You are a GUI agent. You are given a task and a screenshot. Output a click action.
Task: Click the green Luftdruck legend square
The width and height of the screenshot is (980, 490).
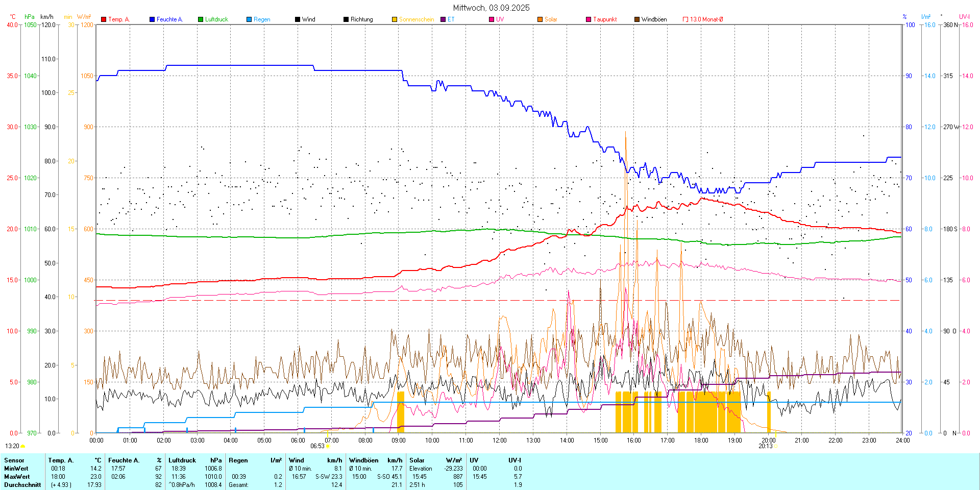pyautogui.click(x=201, y=19)
